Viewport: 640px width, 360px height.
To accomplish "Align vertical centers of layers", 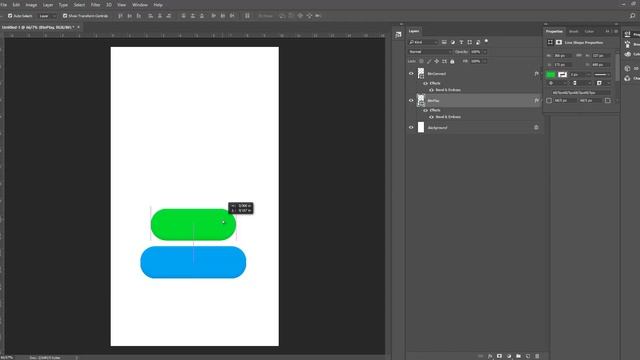I will (129, 16).
